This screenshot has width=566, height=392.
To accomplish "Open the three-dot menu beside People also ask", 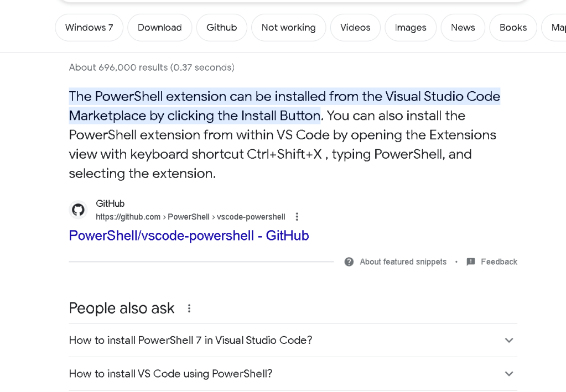I will [189, 309].
